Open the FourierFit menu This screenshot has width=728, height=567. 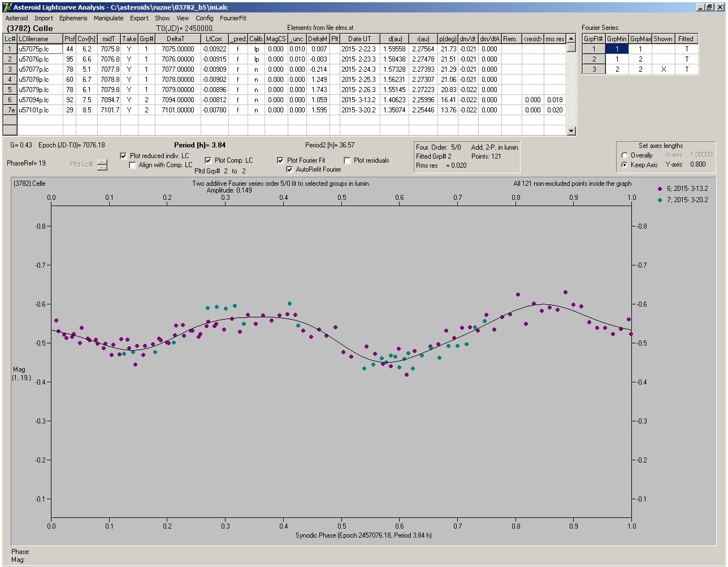tap(233, 18)
